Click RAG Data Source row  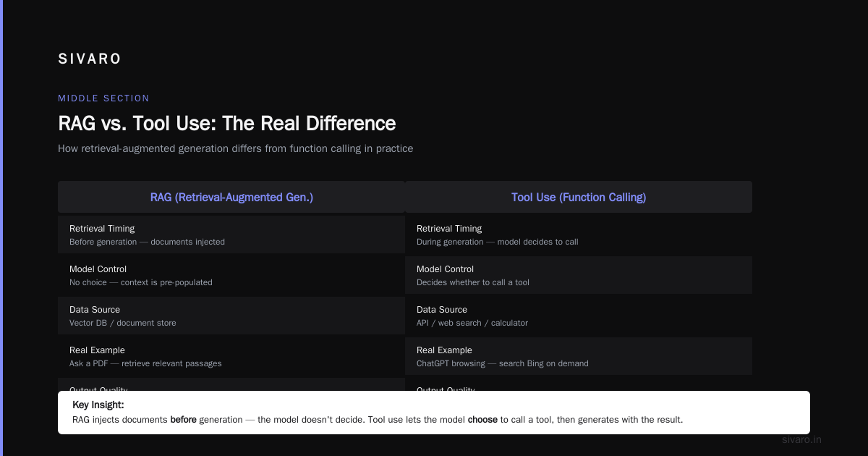pos(231,316)
